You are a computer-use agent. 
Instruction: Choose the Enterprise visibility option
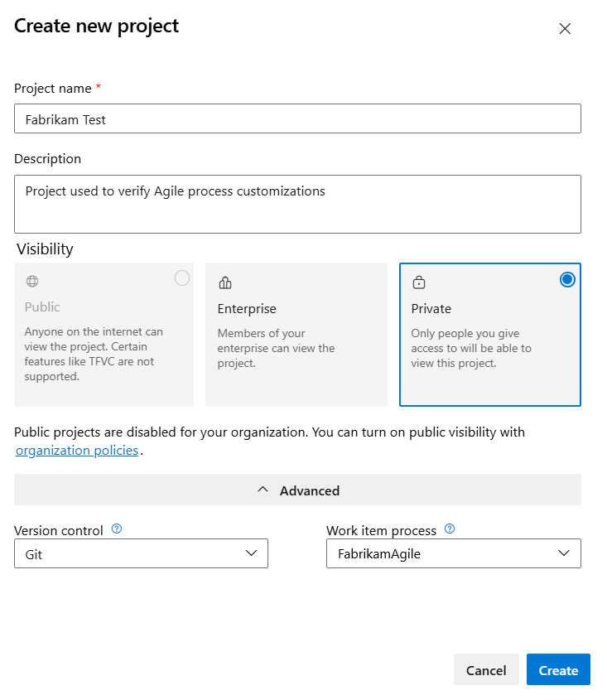[297, 335]
